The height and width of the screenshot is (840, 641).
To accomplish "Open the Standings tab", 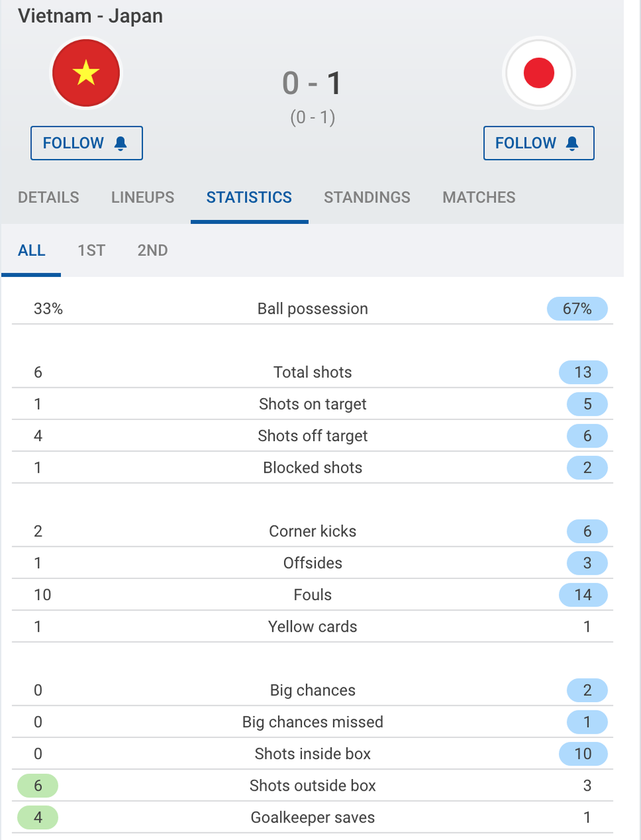I will [x=367, y=197].
